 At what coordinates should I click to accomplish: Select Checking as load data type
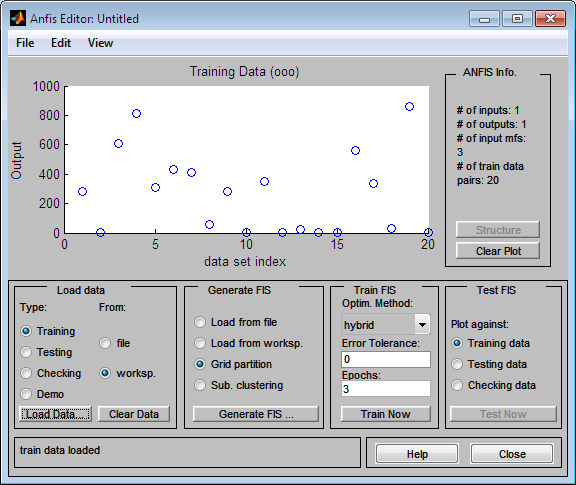coord(26,373)
